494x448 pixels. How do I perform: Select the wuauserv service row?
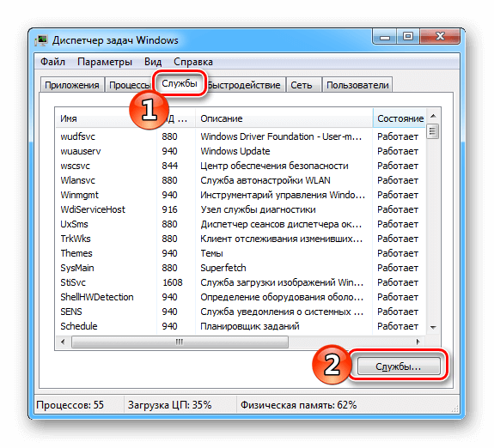tap(241, 151)
